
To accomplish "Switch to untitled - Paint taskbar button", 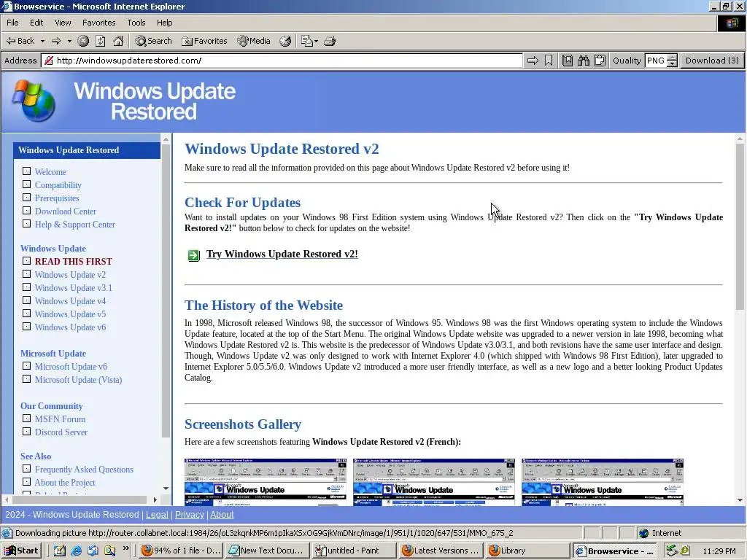I will coord(355,551).
